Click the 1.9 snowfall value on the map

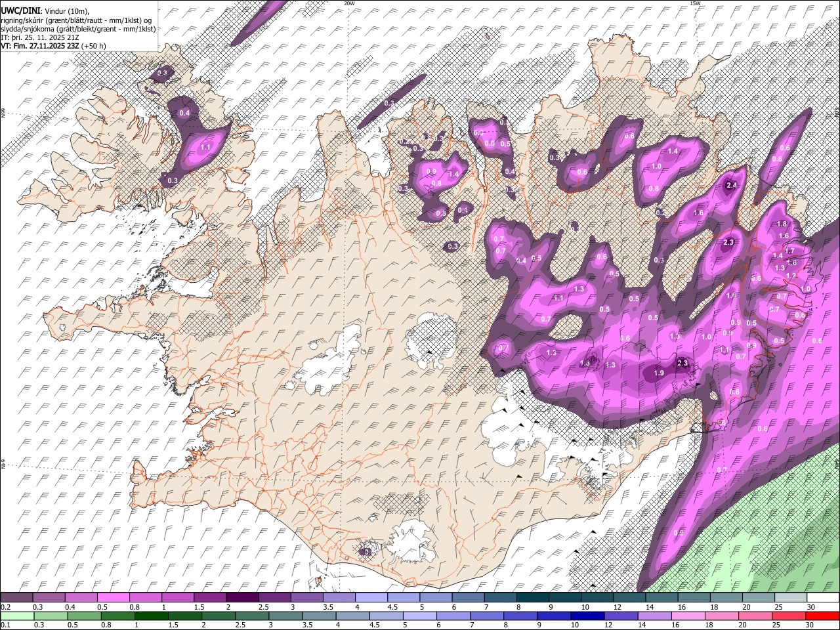click(x=660, y=373)
